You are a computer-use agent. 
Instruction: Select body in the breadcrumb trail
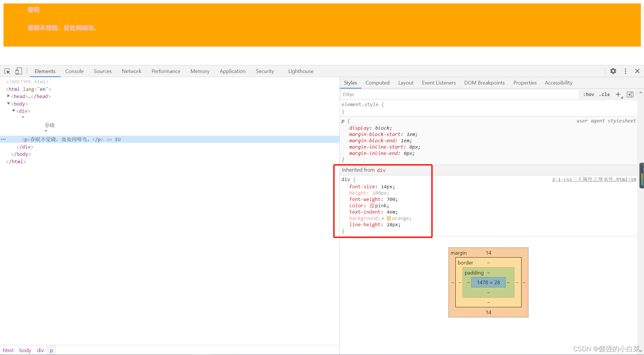(25, 350)
